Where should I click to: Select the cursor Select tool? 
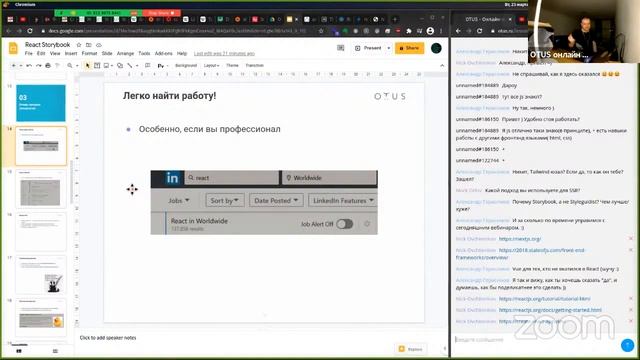click(x=87, y=65)
